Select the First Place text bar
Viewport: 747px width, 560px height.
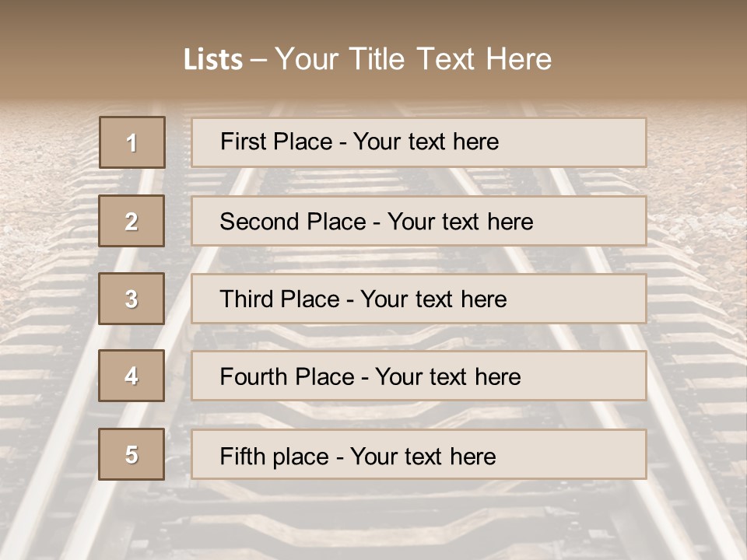419,143
